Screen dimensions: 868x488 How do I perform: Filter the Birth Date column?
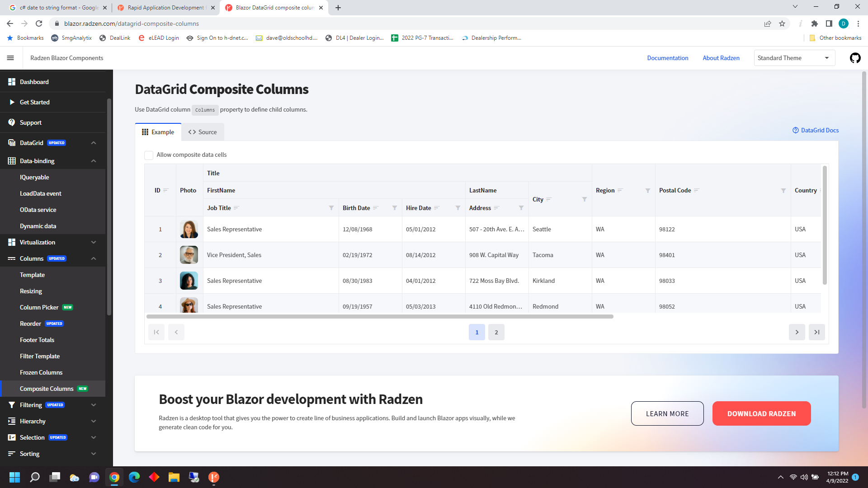[395, 208]
